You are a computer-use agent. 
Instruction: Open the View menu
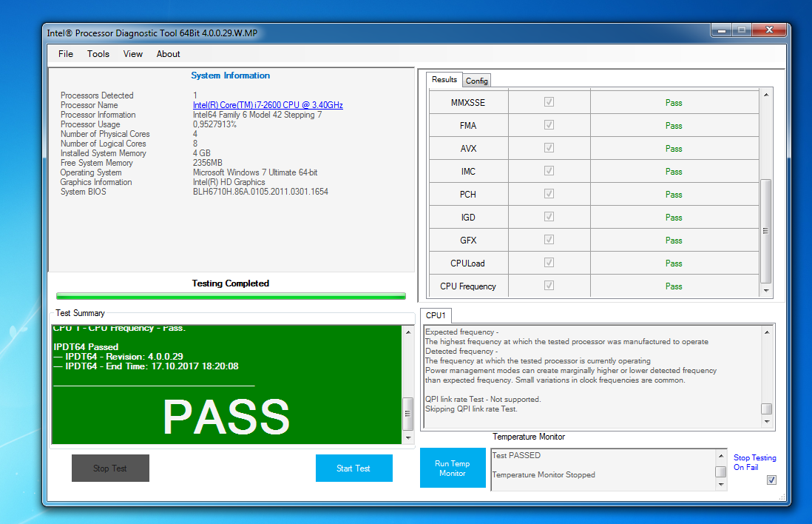tap(133, 54)
